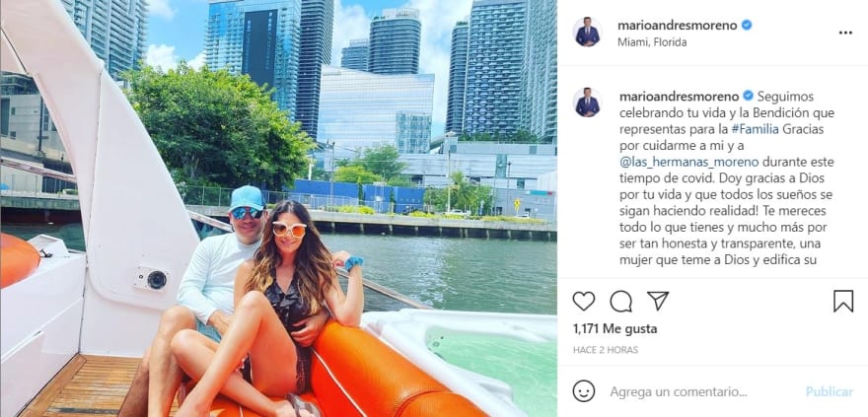Open marioandresmoreno username in the caption
Screen dimensions: 868x417
pyautogui.click(x=680, y=97)
